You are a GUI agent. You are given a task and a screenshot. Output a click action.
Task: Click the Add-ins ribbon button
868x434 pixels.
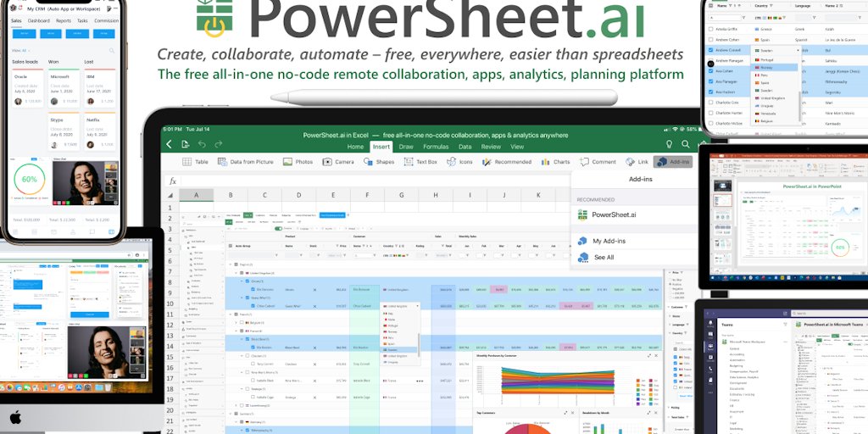coord(672,162)
